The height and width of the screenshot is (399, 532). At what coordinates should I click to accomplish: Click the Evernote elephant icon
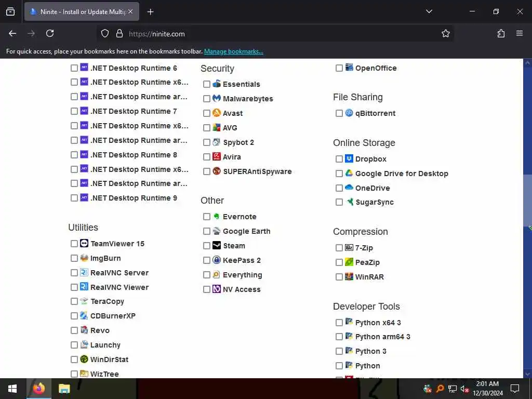pyautogui.click(x=217, y=216)
